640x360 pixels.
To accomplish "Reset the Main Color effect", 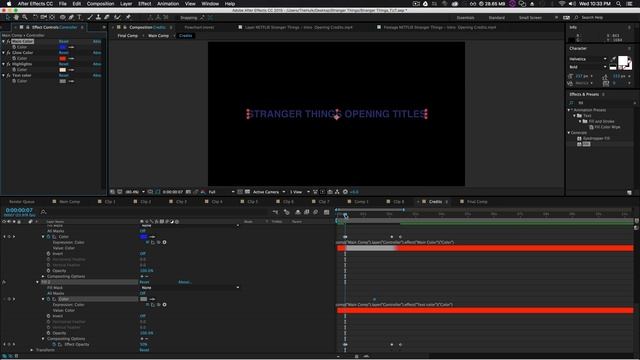I will (64, 41).
